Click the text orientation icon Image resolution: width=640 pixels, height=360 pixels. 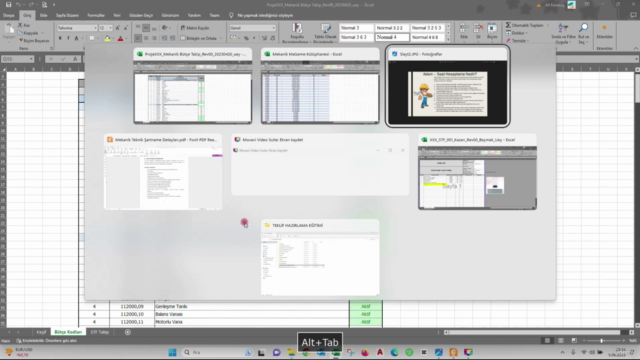(x=165, y=28)
